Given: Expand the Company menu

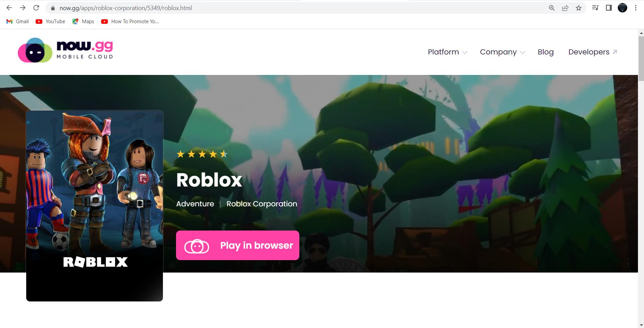Looking at the screenshot, I should point(502,52).
